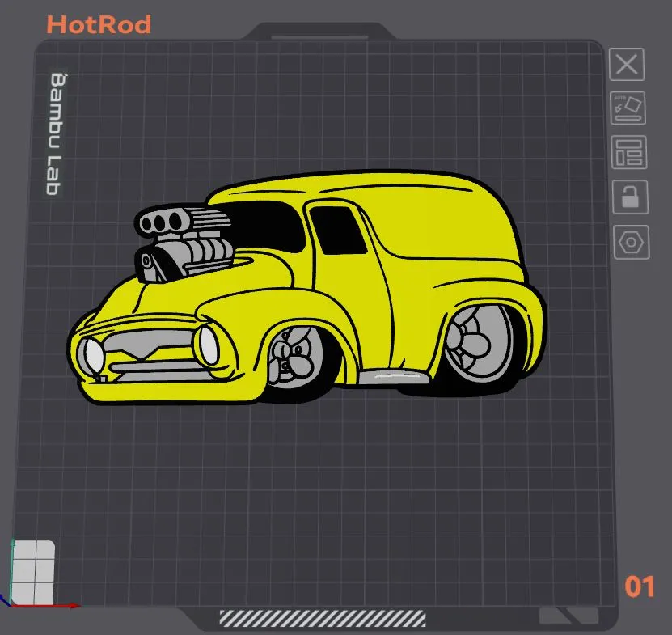Toggle the plate lock padlock icon

pos(630,197)
